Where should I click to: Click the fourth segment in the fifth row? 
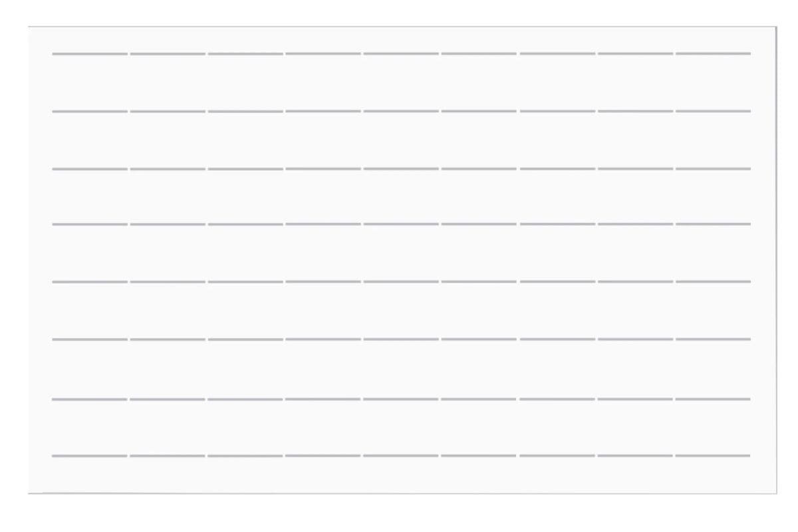click(x=323, y=282)
